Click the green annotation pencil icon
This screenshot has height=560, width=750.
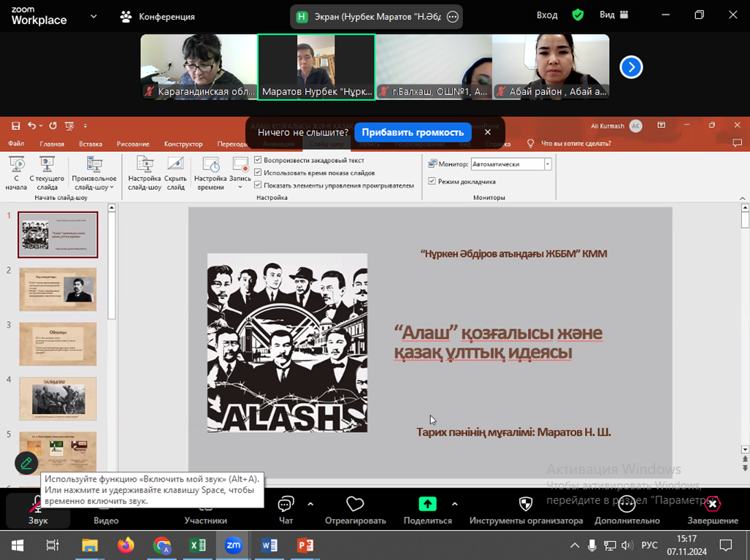(x=26, y=463)
